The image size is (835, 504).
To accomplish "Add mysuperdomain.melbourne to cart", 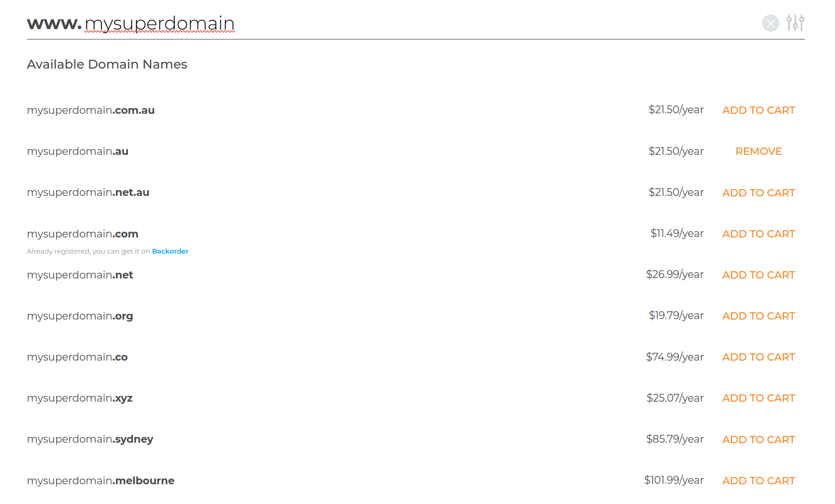I will (758, 481).
